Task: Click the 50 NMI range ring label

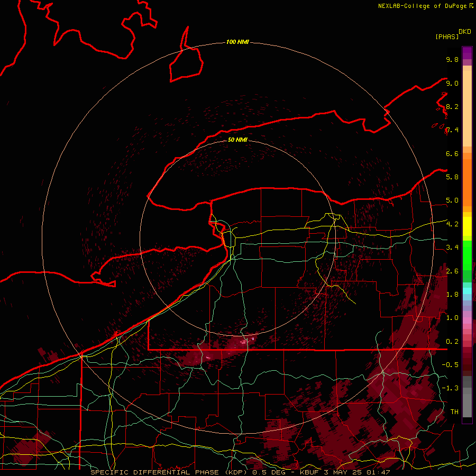Action: 237,140
